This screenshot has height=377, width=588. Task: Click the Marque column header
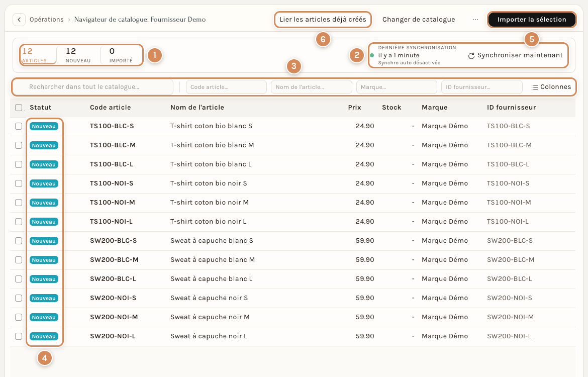434,108
